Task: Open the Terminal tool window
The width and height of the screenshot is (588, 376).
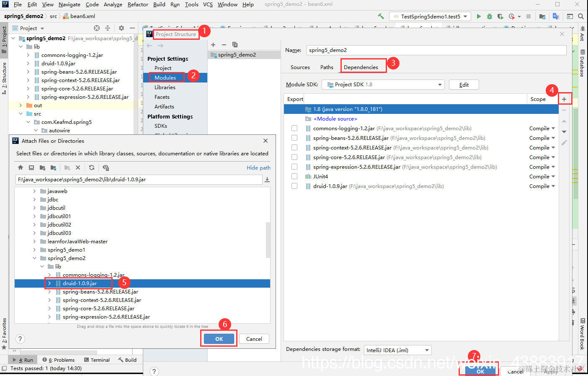Action: (97, 360)
